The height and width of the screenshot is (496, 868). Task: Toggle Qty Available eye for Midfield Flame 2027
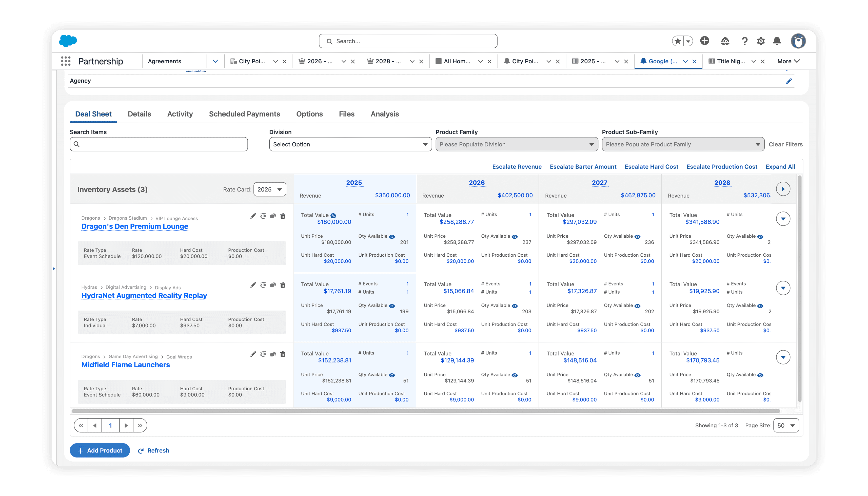[638, 375]
